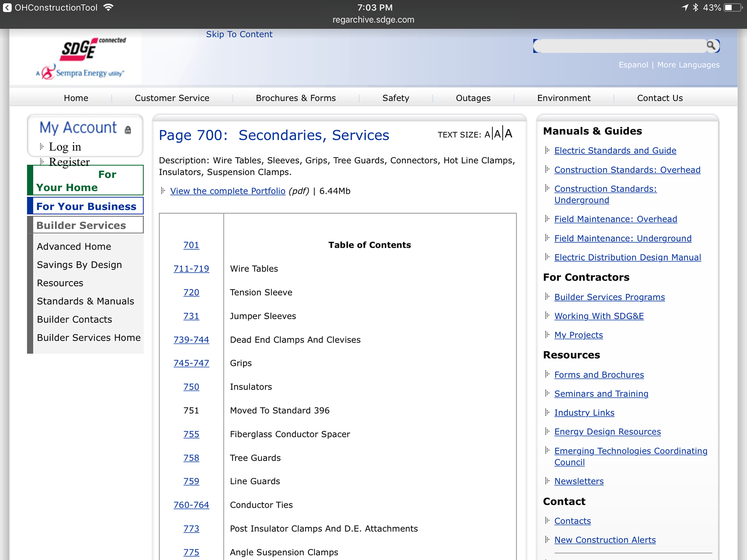Click the My Account lock icon
This screenshot has width=747, height=560.
(128, 130)
